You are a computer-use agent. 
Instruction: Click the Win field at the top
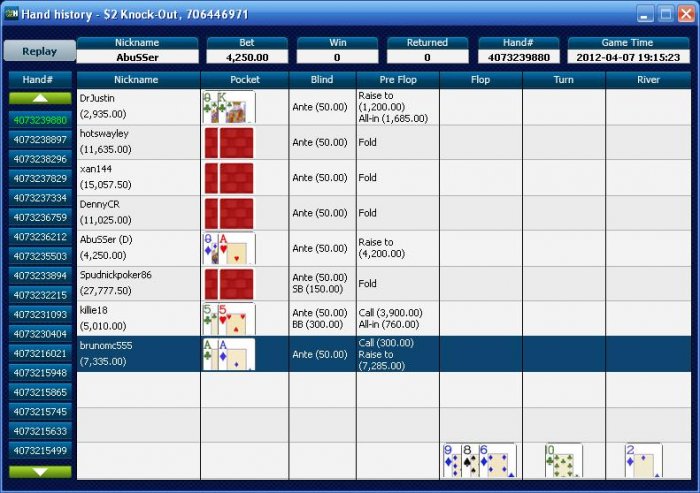tap(337, 57)
